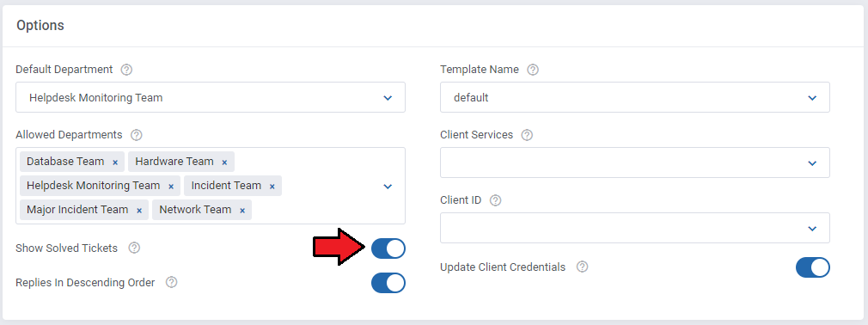Screen dimensions: 868x325
Task: Click the Incident Team tag label
Action: click(226, 186)
